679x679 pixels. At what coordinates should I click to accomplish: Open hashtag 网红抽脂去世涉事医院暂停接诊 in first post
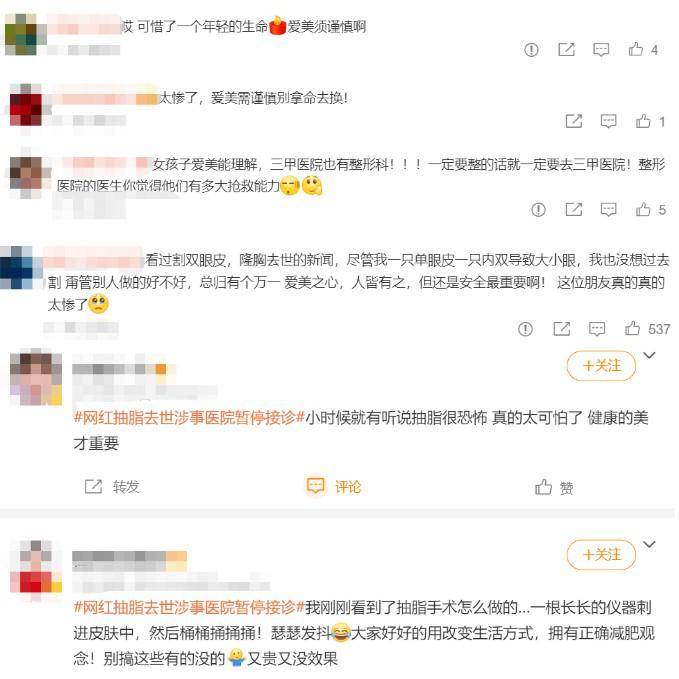[190, 418]
